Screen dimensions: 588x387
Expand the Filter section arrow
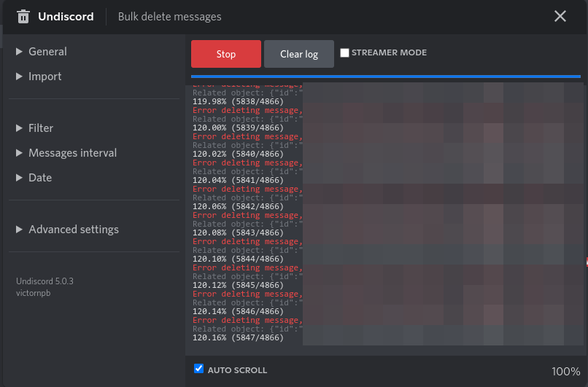pyautogui.click(x=19, y=128)
